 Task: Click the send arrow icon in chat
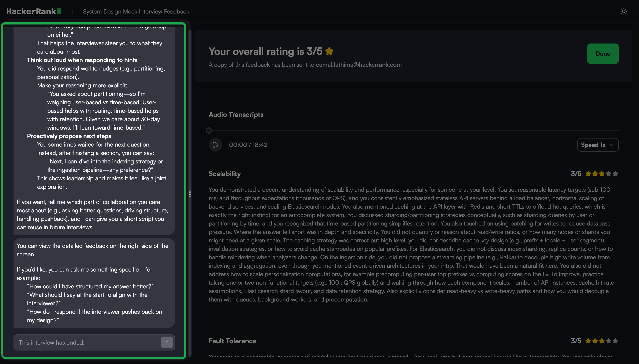(167, 342)
